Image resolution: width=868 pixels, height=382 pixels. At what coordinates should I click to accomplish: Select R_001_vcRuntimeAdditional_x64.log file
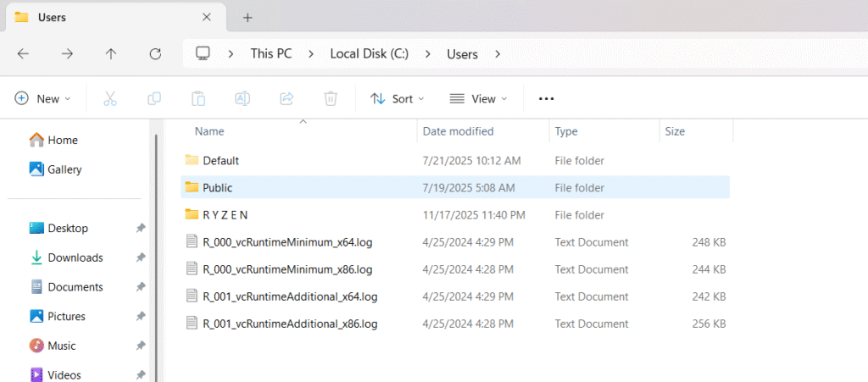(289, 296)
